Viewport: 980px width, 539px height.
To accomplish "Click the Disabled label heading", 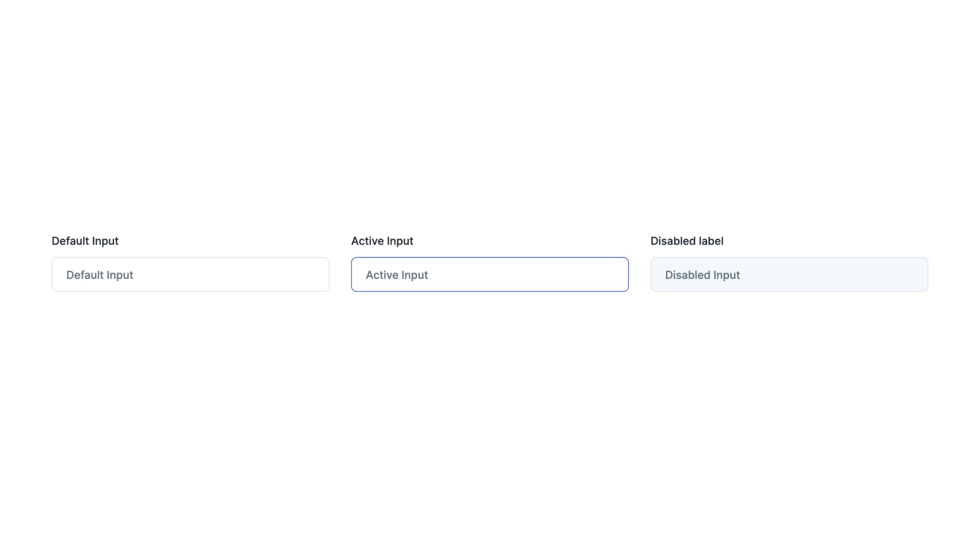I will coord(687,240).
